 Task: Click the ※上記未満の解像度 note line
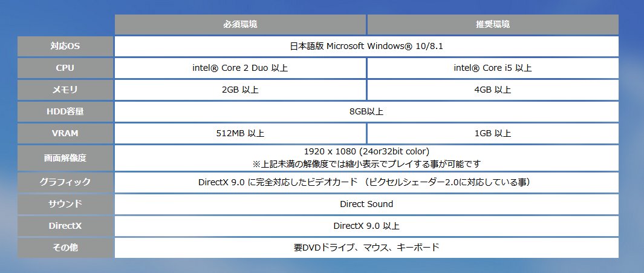(x=366, y=164)
